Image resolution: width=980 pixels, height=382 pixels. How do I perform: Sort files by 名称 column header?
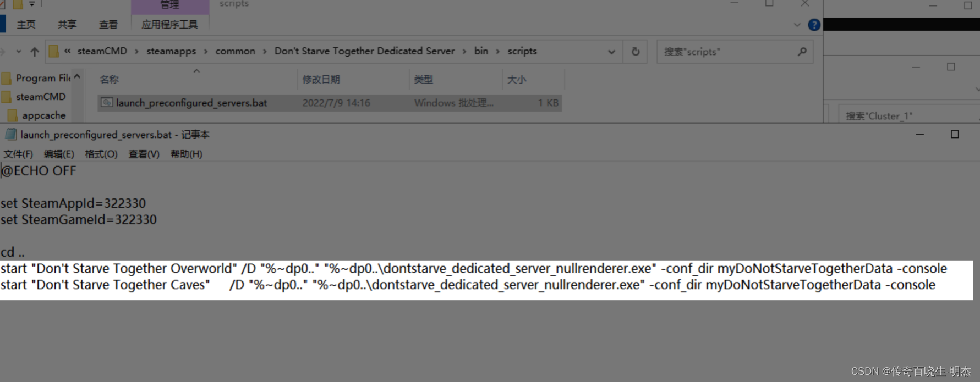pos(109,80)
